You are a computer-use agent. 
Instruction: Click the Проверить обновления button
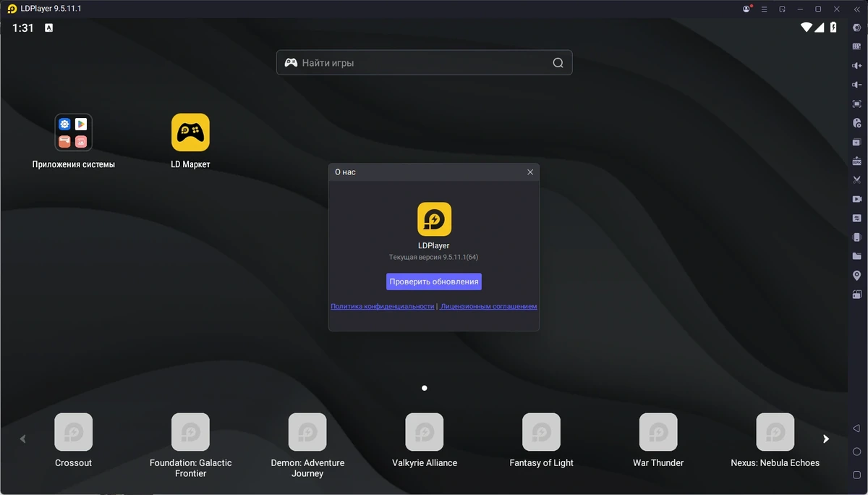pyautogui.click(x=434, y=282)
